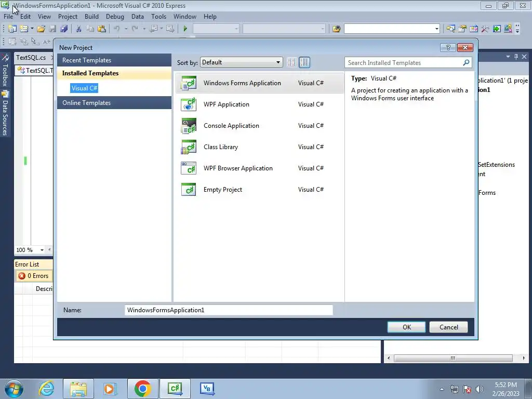Click the Save All toolbar icon
The height and width of the screenshot is (399, 532).
[x=64, y=29]
